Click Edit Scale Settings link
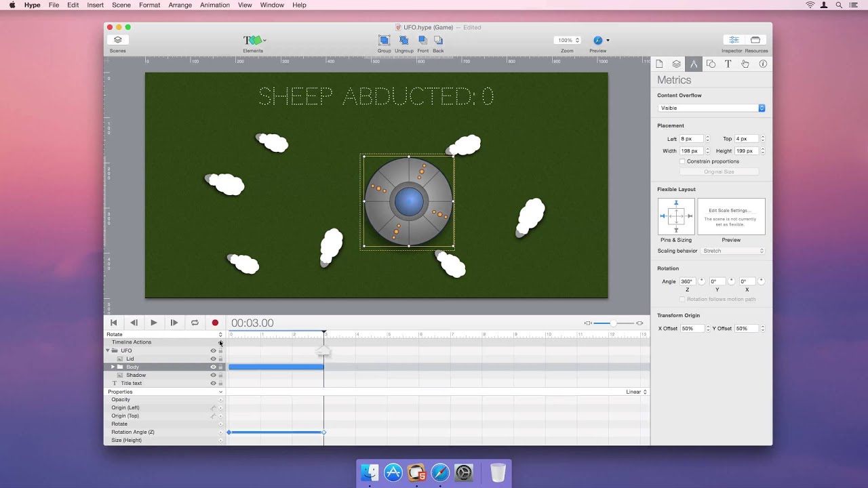Image resolution: width=868 pixels, height=488 pixels. (x=728, y=211)
